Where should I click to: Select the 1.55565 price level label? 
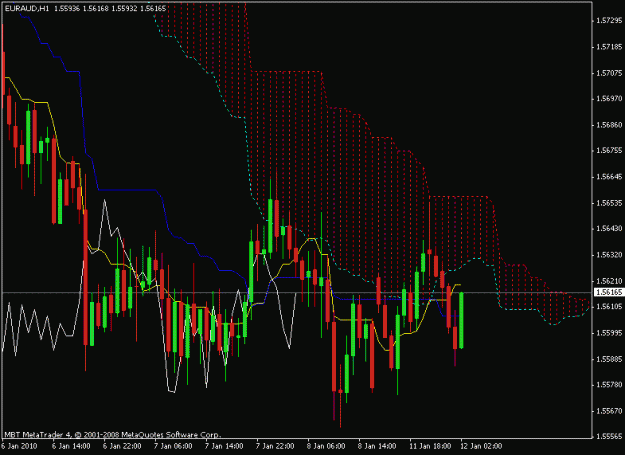coord(609,436)
